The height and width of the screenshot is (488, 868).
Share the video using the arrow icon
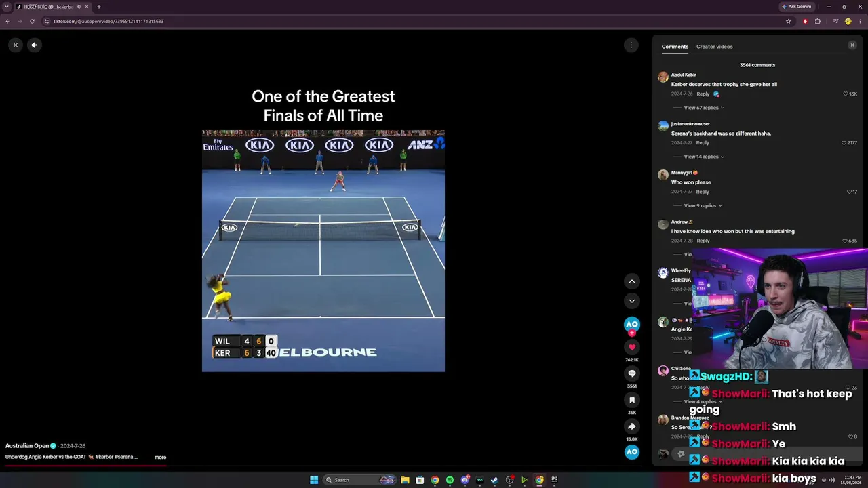pos(632,426)
